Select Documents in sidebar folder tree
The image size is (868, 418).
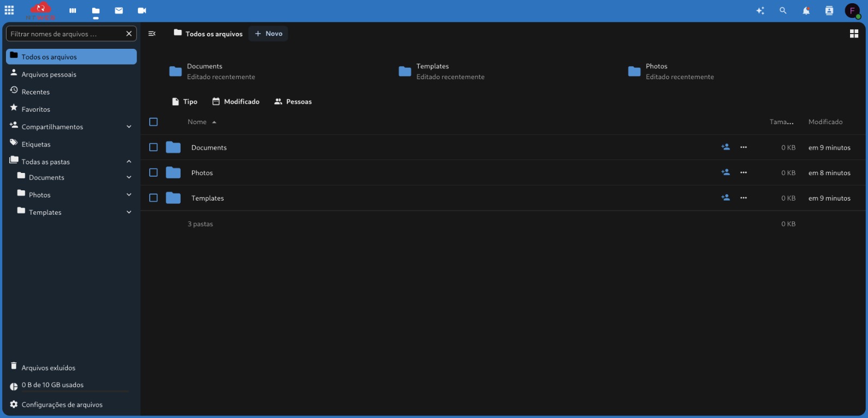[x=47, y=177]
